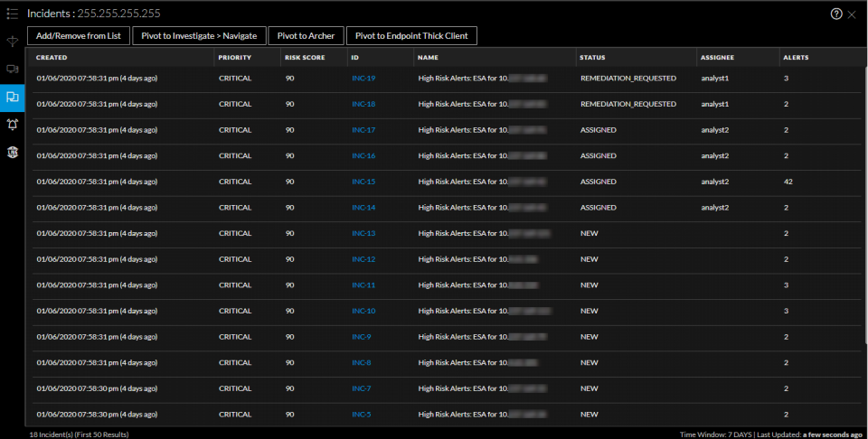Click ASSIGNED status in INC-15 row

coord(599,182)
